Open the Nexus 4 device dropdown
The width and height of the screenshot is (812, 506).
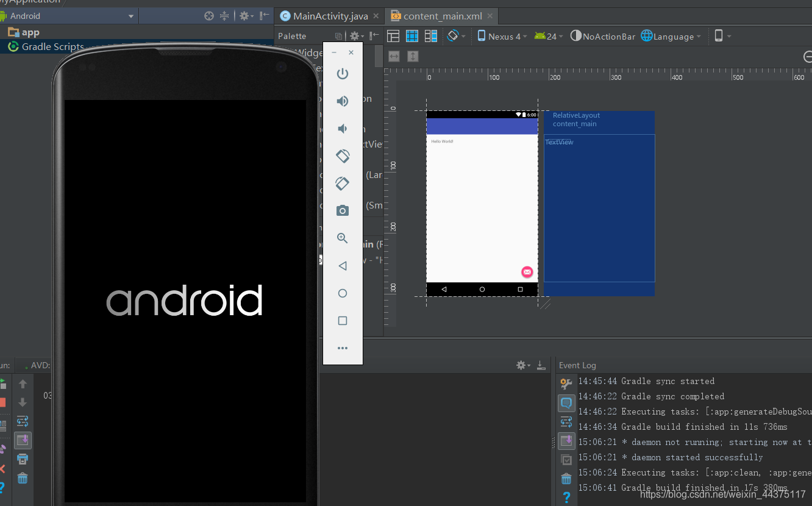(x=502, y=36)
